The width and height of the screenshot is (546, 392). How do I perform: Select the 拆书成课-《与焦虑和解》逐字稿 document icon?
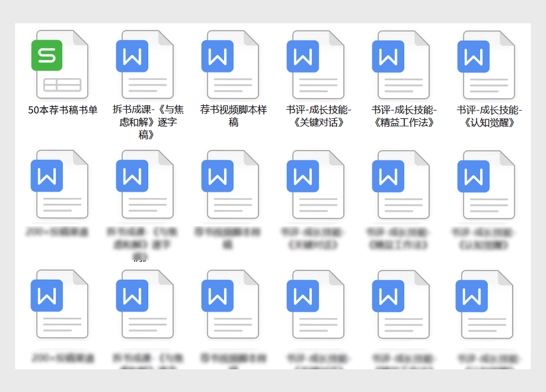pos(145,65)
